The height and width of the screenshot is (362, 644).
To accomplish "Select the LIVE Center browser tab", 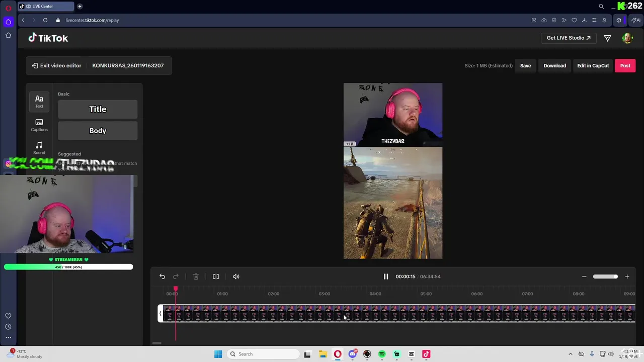I will pos(45,7).
